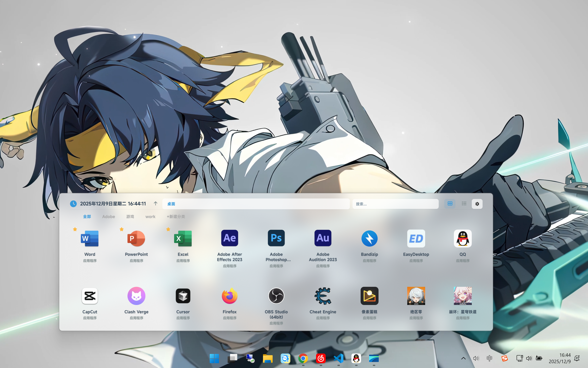
Task: Toggle the favorite star on PowerPoint
Action: tap(122, 229)
